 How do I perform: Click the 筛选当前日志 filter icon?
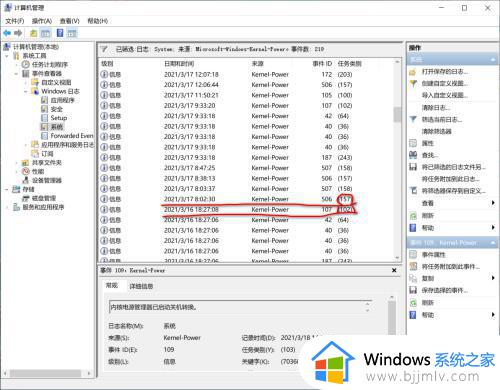coord(413,119)
